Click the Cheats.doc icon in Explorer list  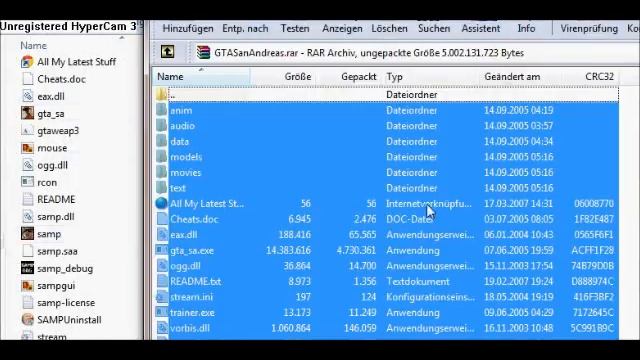point(27,79)
